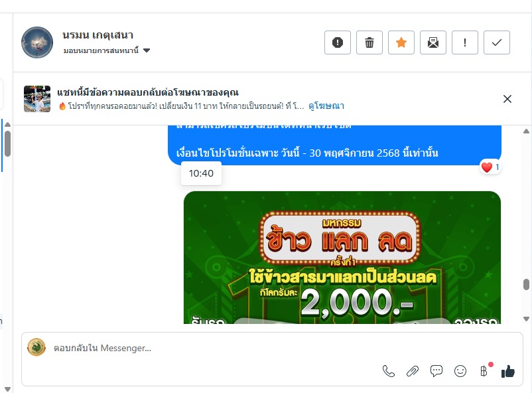
Task: Open the green rice promotion image
Action: click(342, 258)
